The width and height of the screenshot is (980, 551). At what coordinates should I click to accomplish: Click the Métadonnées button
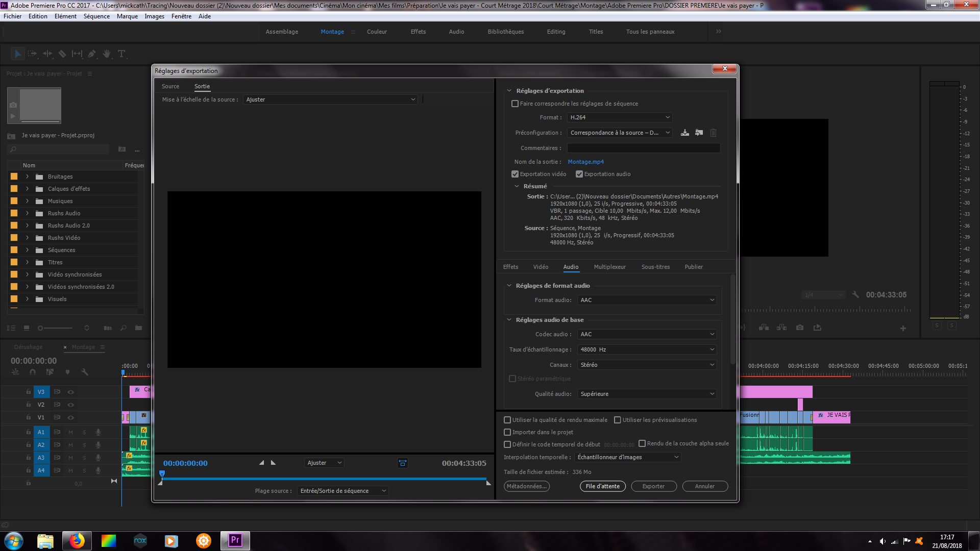tap(527, 486)
